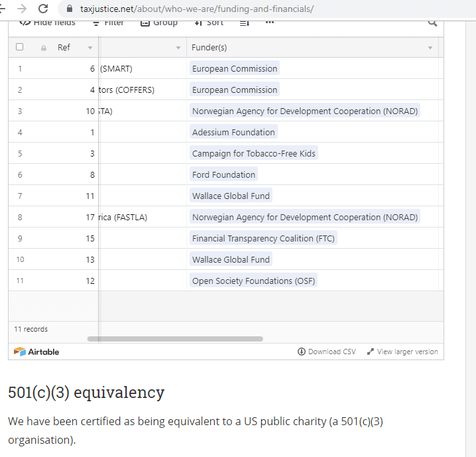Click Ref value 10 in row 3
This screenshot has width=476, height=457.
(90, 111)
